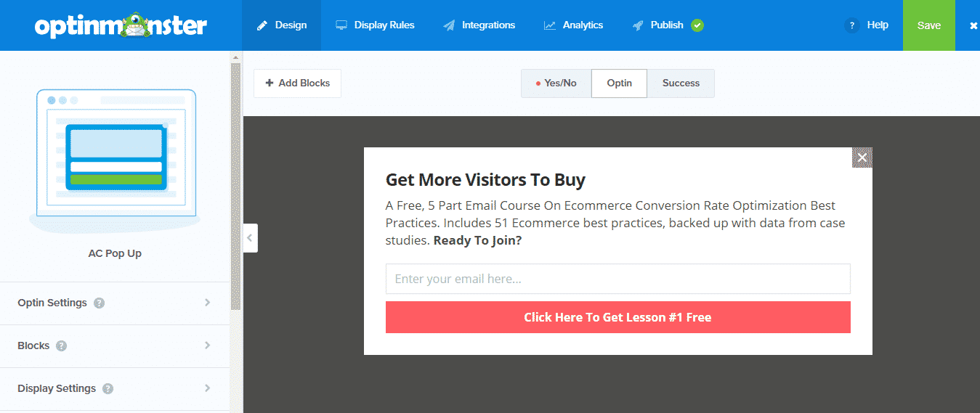Click the Add Blocks button
This screenshot has height=413, width=980.
(x=297, y=83)
